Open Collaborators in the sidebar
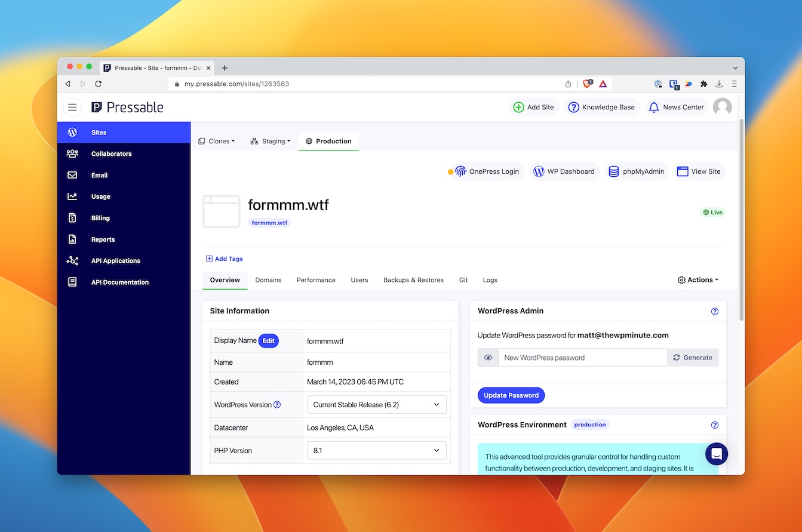802x532 pixels. (124, 153)
